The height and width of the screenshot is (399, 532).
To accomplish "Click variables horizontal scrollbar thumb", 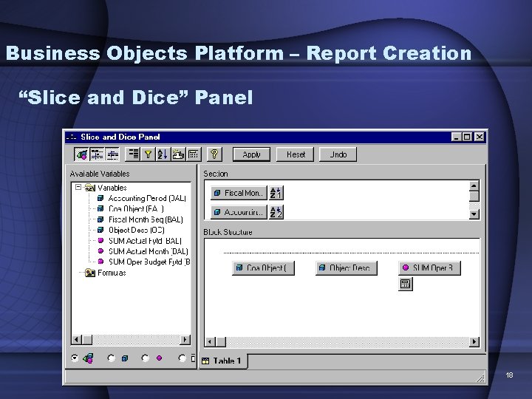I will pyautogui.click(x=87, y=340).
